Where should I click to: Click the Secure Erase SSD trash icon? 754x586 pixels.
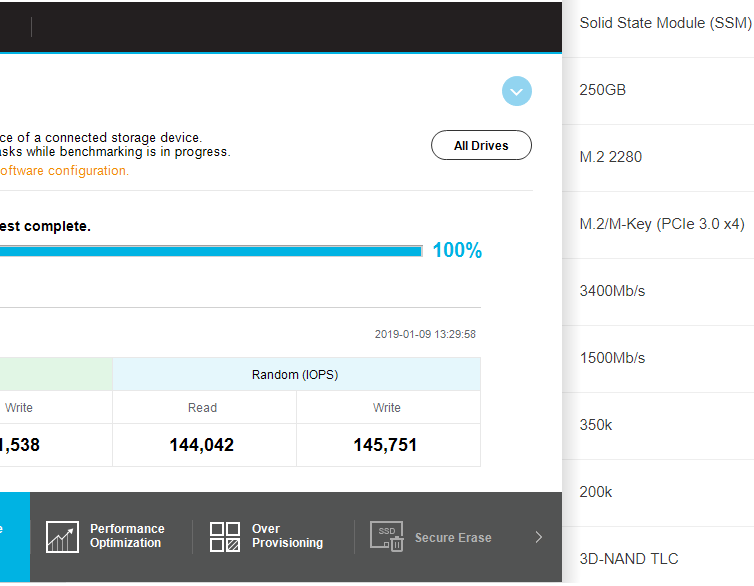(x=387, y=536)
